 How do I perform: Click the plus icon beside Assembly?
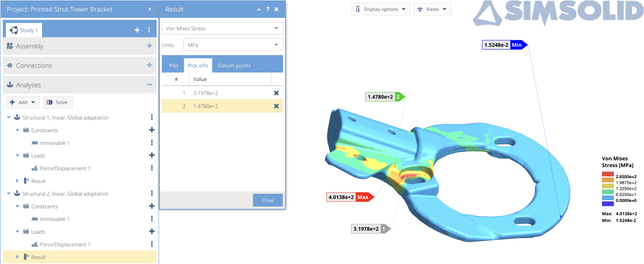point(149,46)
